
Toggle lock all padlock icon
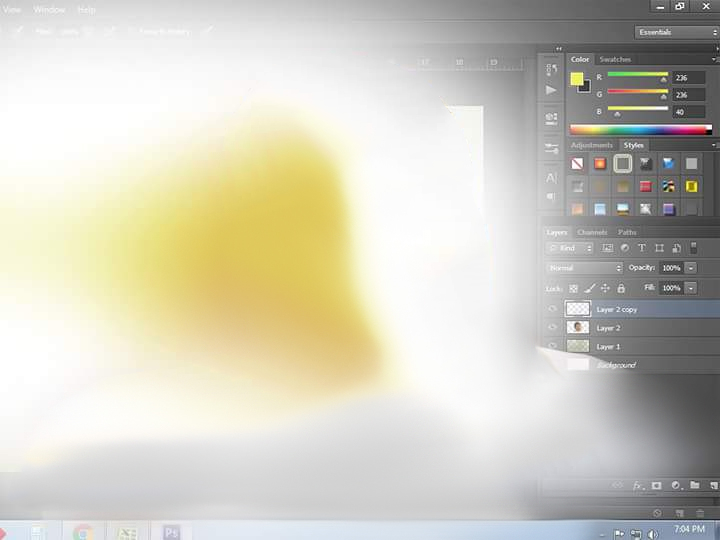pyautogui.click(x=621, y=288)
